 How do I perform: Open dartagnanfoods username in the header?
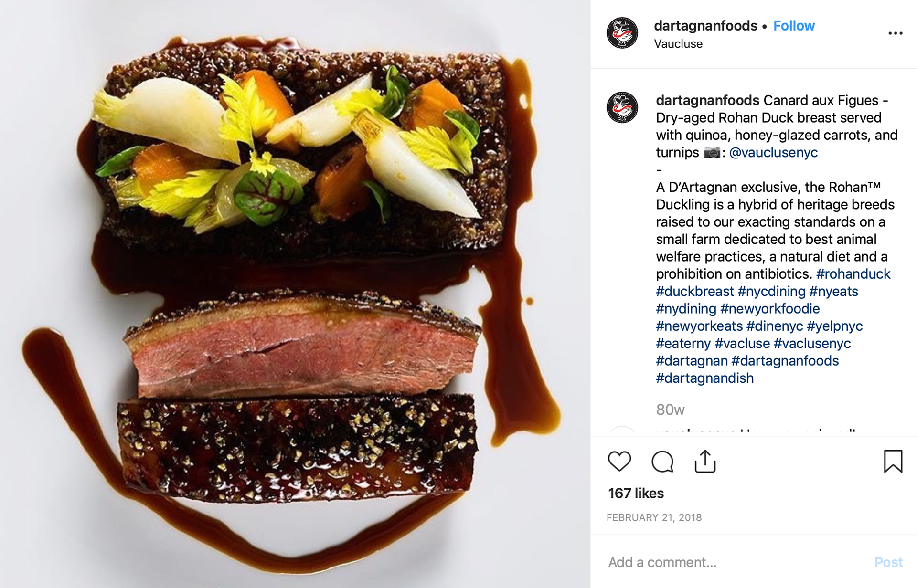click(705, 26)
